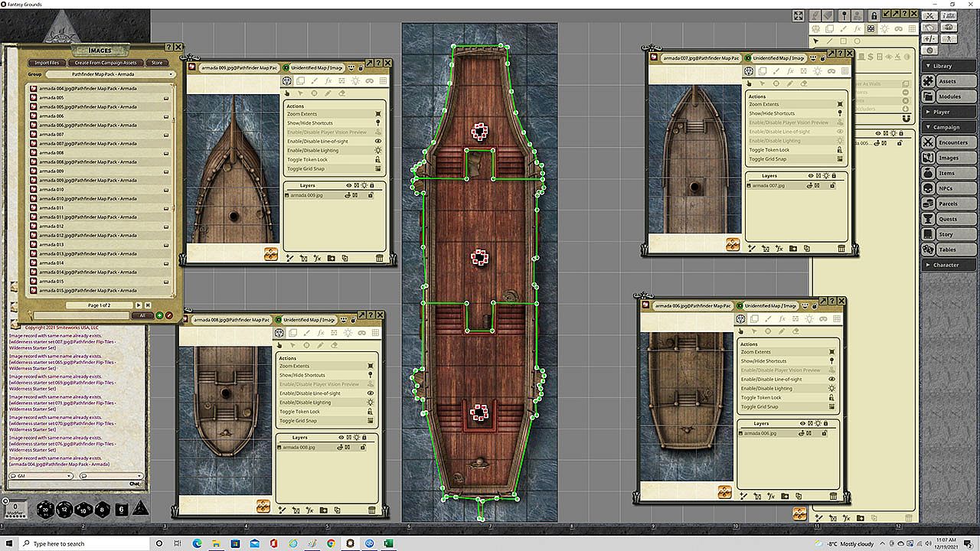Click the Items sack icon in sidebar
The width and height of the screenshot is (980, 551).
[x=928, y=173]
